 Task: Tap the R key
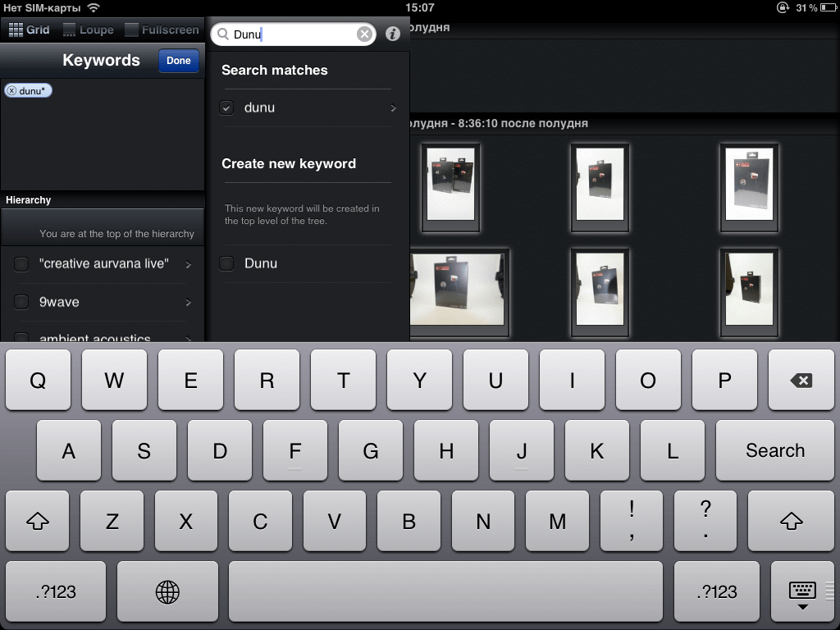(267, 380)
